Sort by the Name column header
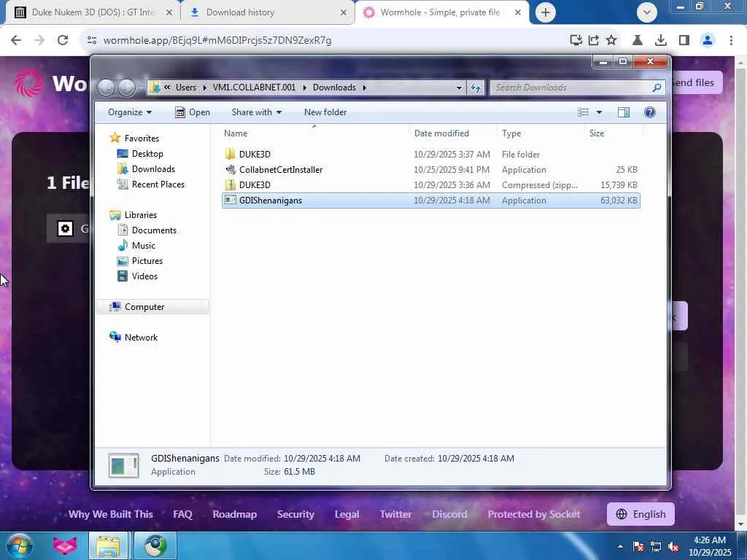 [314, 133]
